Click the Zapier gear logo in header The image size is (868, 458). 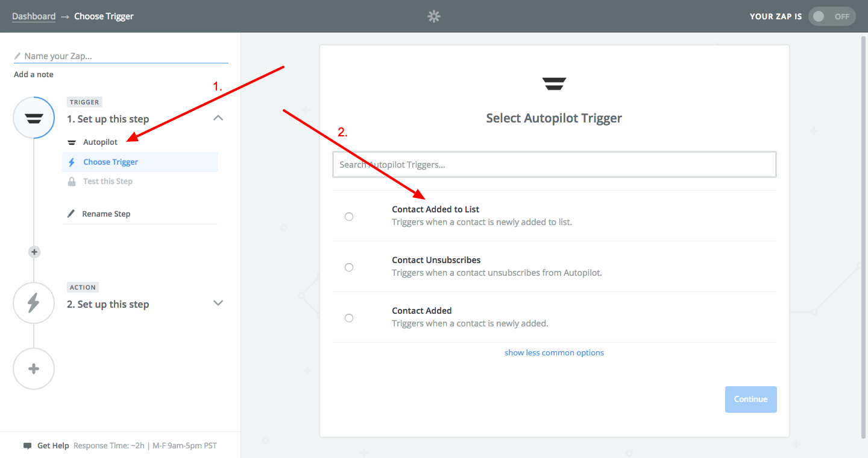[x=434, y=17]
